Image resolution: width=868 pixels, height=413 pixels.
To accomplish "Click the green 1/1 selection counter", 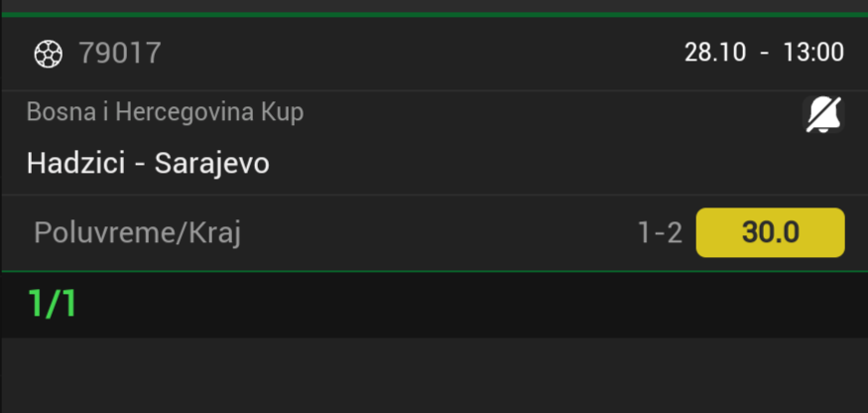I will (x=53, y=304).
